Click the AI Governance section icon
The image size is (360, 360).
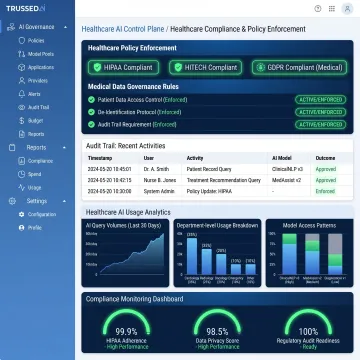[11, 27]
